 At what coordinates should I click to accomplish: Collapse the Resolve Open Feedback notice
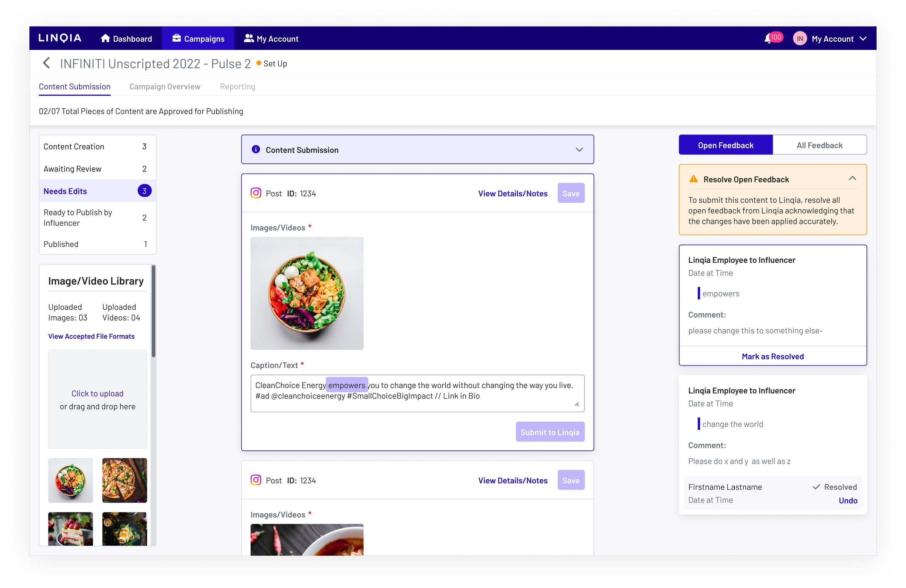tap(852, 179)
